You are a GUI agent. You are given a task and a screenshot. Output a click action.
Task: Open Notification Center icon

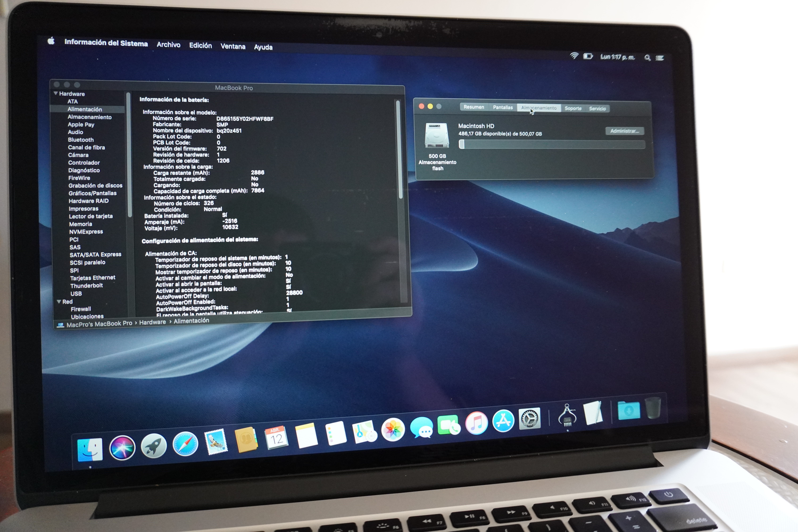(660, 58)
